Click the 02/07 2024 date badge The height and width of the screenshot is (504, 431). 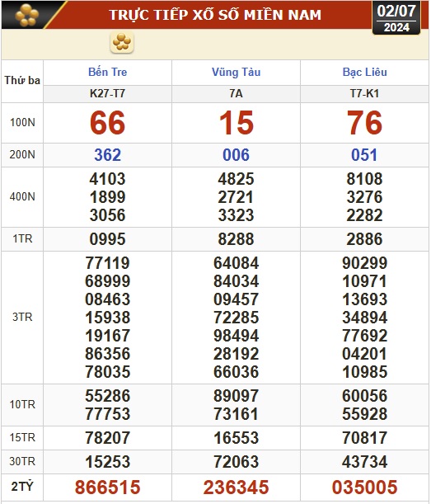click(396, 17)
